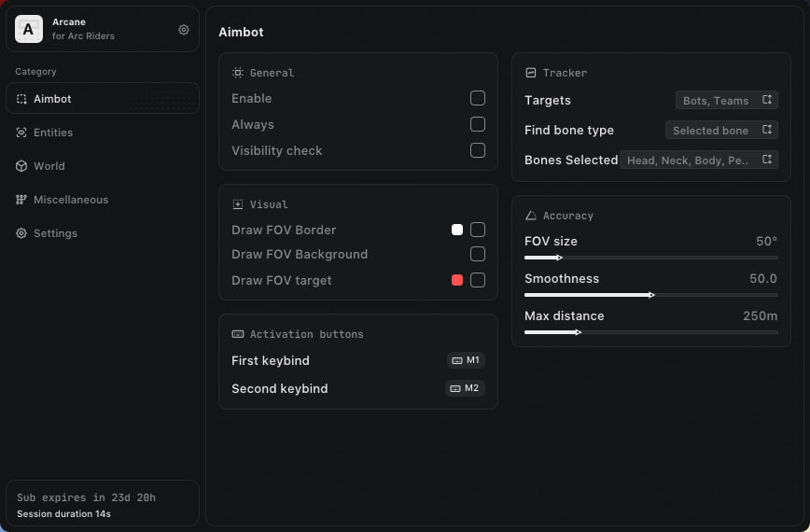Click the Settings cog icon in sidebar
The width and height of the screenshot is (810, 532).
coord(21,233)
